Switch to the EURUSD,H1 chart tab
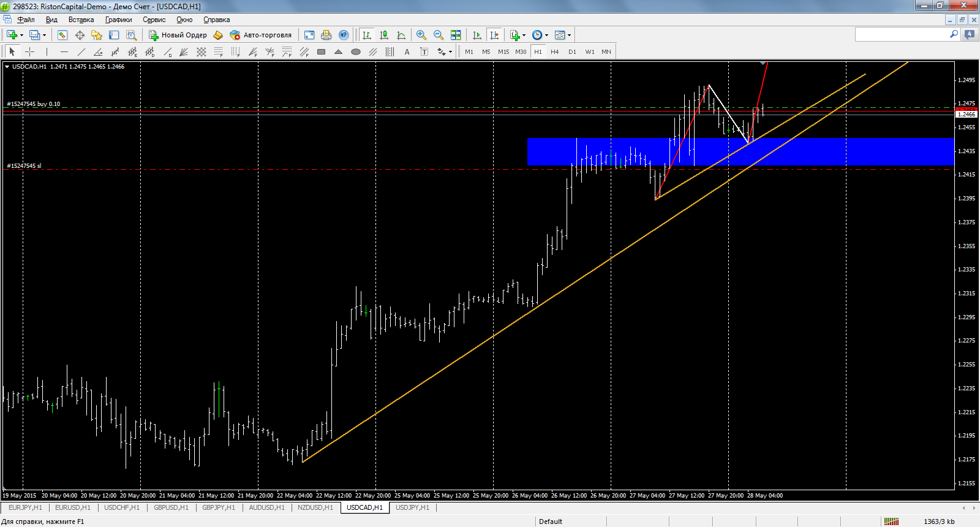Screen dimensions: 980x527 click(73, 507)
